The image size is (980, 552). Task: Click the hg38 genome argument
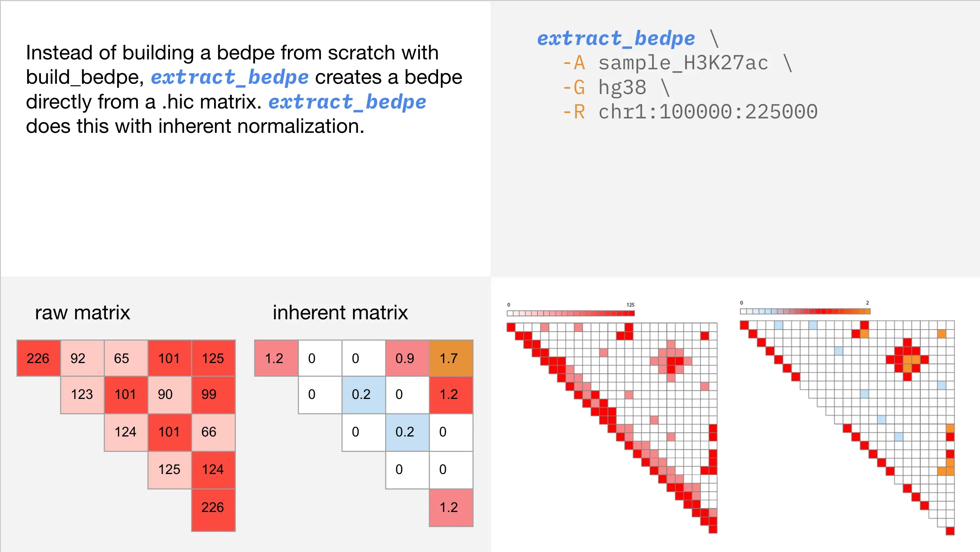[x=622, y=87]
